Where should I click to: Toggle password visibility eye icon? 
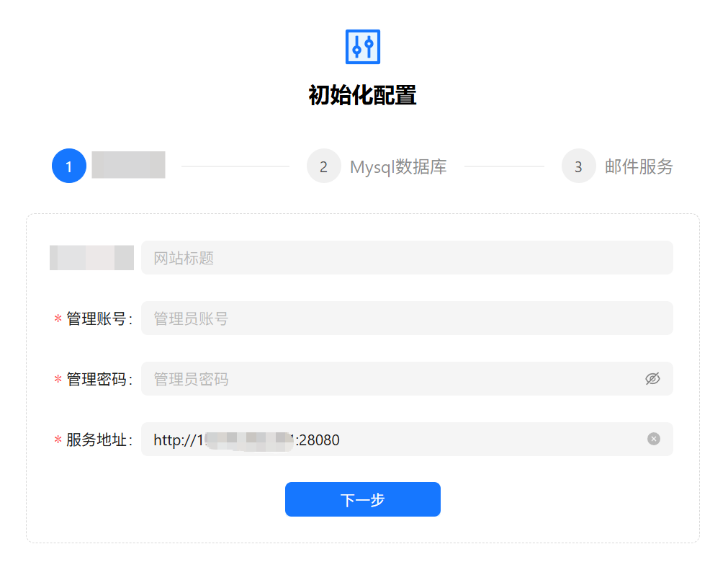pos(652,379)
